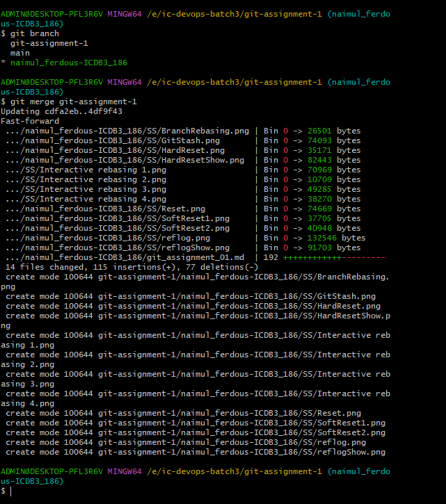Click the '49285' byte size value
This screenshot has width=446, height=504.
pyautogui.click(x=319, y=189)
